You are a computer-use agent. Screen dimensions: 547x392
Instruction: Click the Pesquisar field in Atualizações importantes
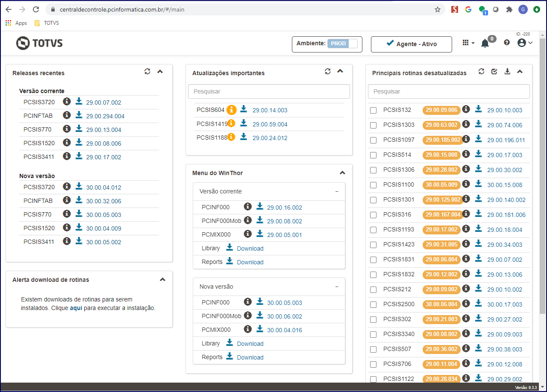tap(269, 91)
